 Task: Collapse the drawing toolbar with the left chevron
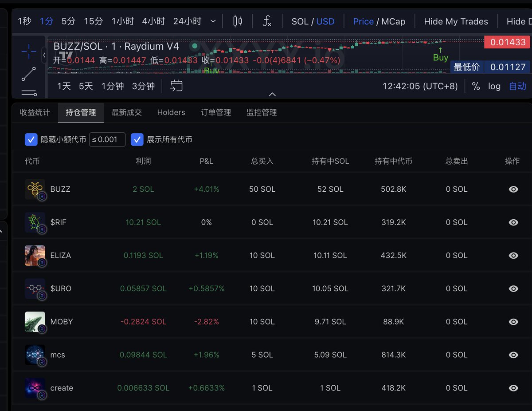(x=43, y=55)
